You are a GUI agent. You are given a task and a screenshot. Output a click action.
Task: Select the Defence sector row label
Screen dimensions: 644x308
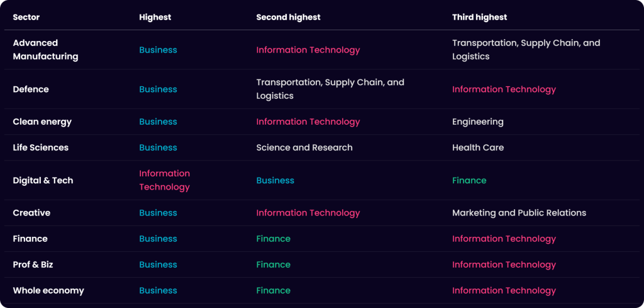coord(31,89)
